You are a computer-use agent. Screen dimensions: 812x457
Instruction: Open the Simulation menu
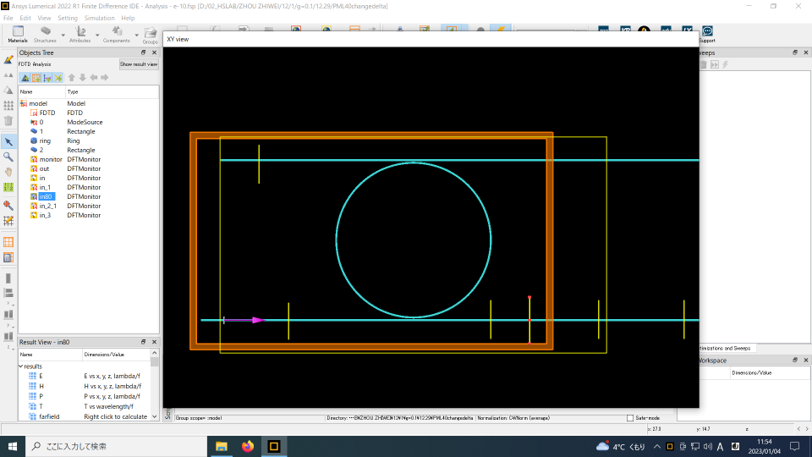coord(99,18)
